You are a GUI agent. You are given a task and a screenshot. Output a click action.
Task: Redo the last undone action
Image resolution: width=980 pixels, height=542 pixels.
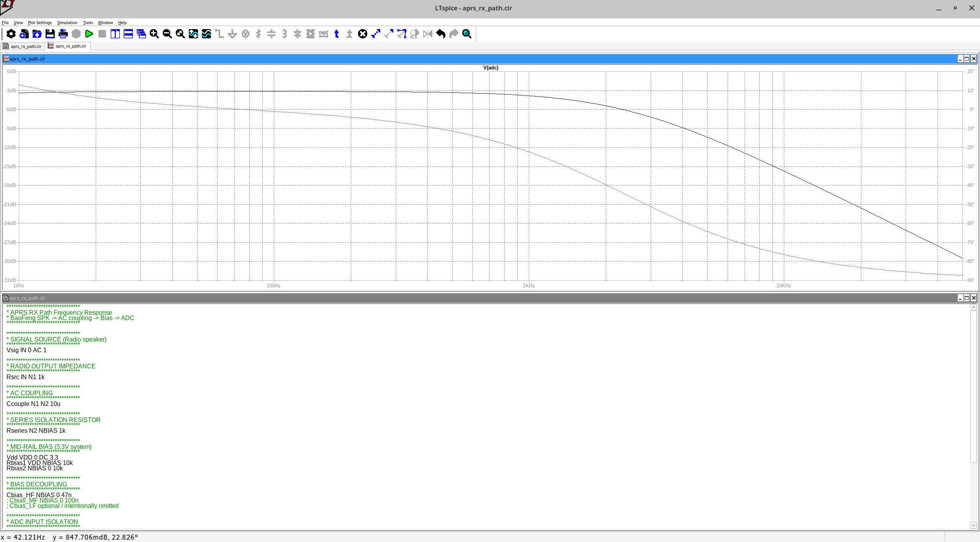pos(453,34)
